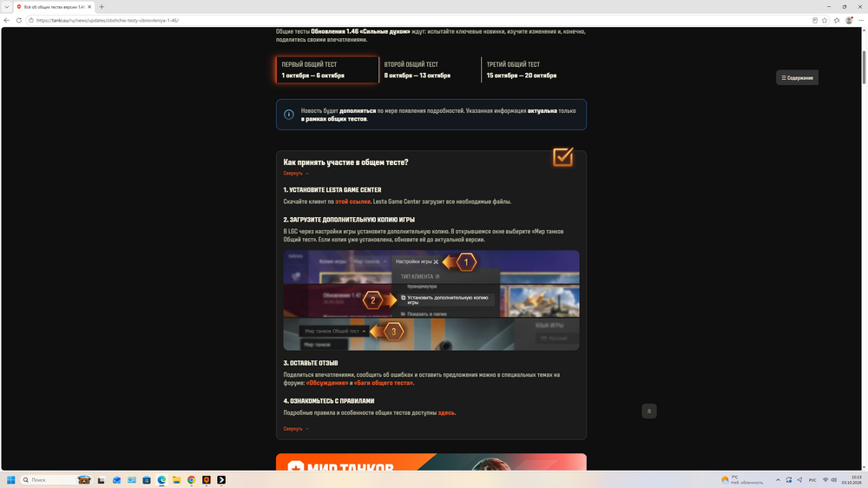Click the LGC settings instruction screenshot

[431, 300]
